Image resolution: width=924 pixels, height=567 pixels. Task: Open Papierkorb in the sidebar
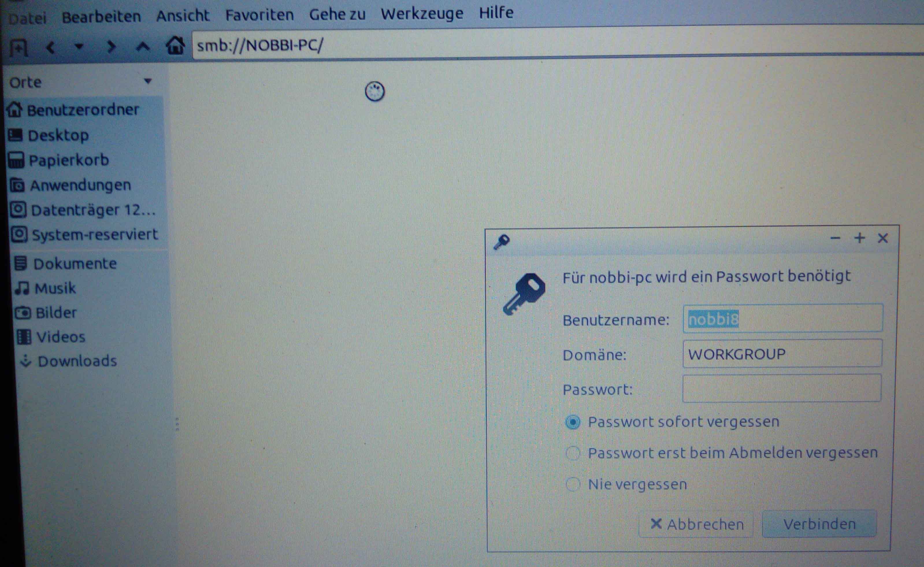pyautogui.click(x=69, y=160)
